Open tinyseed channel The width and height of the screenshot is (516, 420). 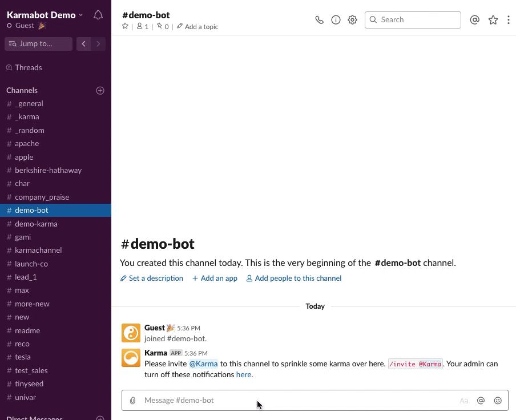[x=55, y=384]
